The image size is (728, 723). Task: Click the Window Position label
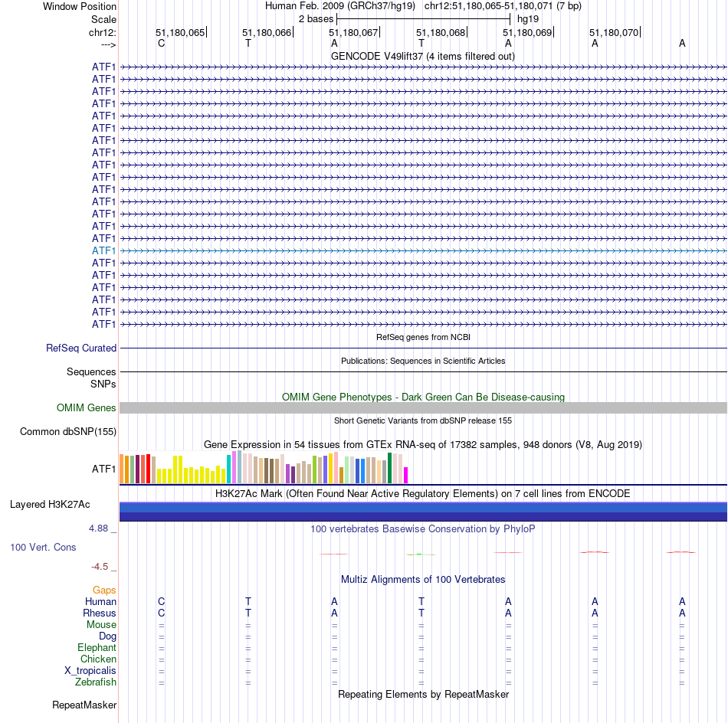(x=80, y=6)
